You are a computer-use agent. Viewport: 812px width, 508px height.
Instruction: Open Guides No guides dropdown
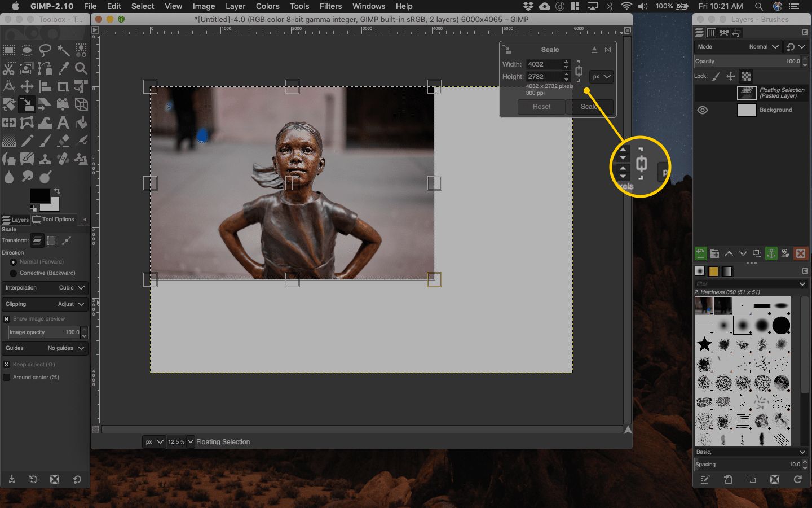click(x=45, y=348)
